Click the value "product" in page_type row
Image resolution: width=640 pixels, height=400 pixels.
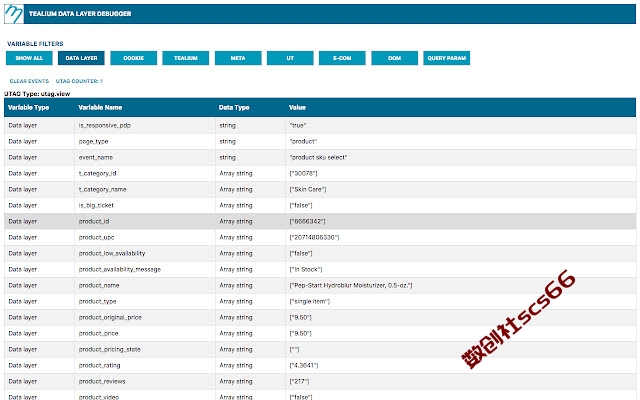coord(303,142)
